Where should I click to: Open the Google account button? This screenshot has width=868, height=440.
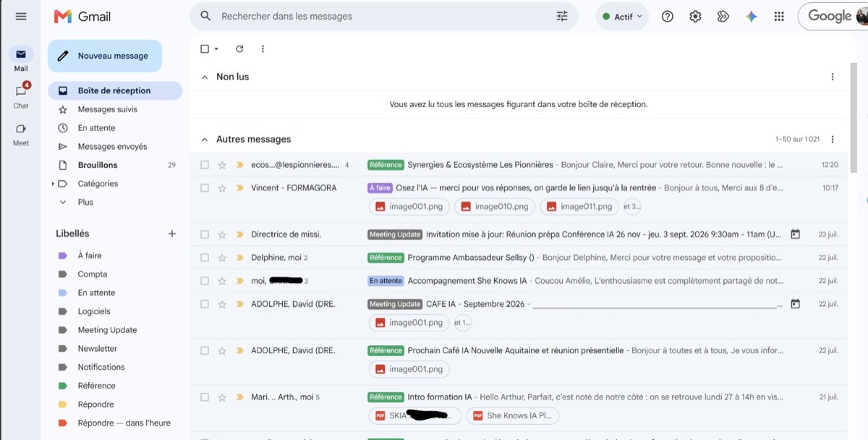(x=833, y=16)
